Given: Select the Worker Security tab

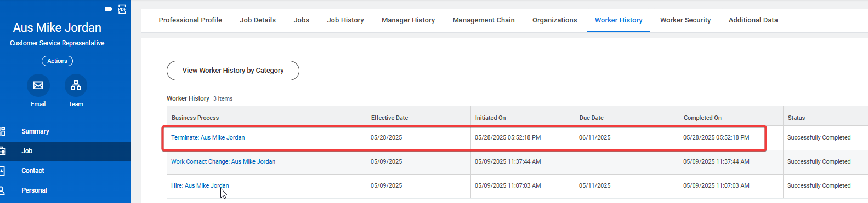Looking at the screenshot, I should click(685, 20).
